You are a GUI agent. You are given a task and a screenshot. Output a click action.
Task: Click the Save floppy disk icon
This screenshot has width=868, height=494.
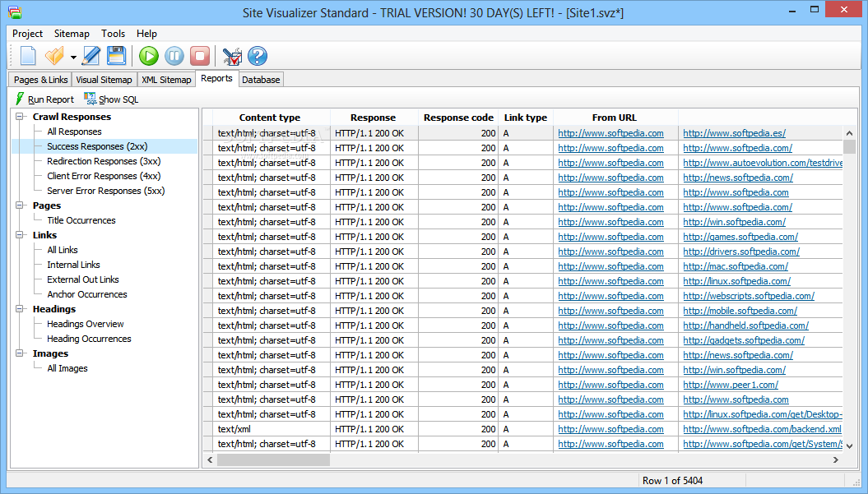pos(116,56)
